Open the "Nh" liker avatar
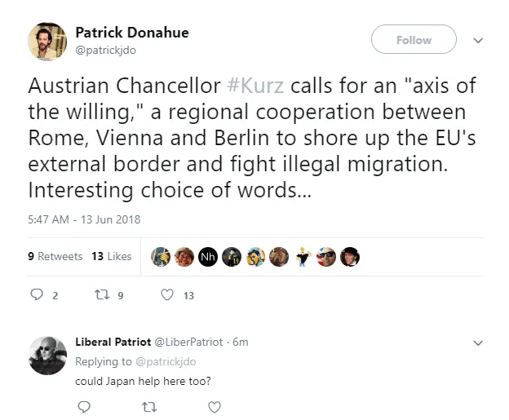Screen dimensions: 509x420 (x=207, y=256)
